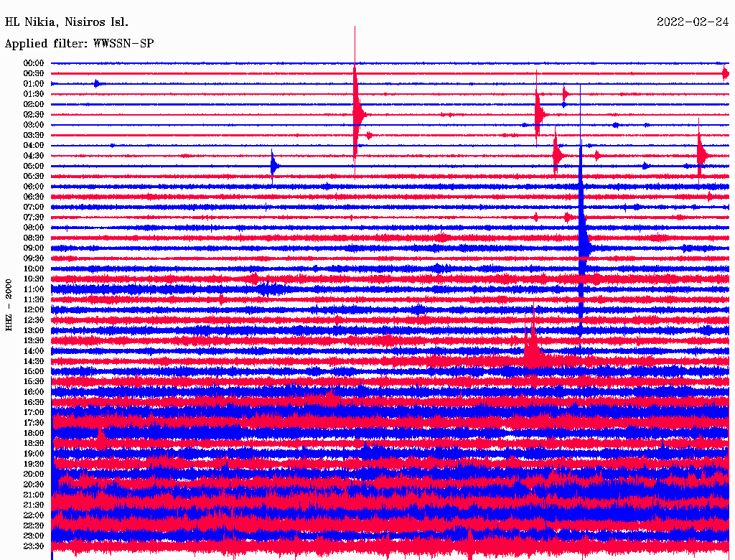Screen dimensions: 735x560
Task: Click the 00:00 time label
Action: pos(34,63)
